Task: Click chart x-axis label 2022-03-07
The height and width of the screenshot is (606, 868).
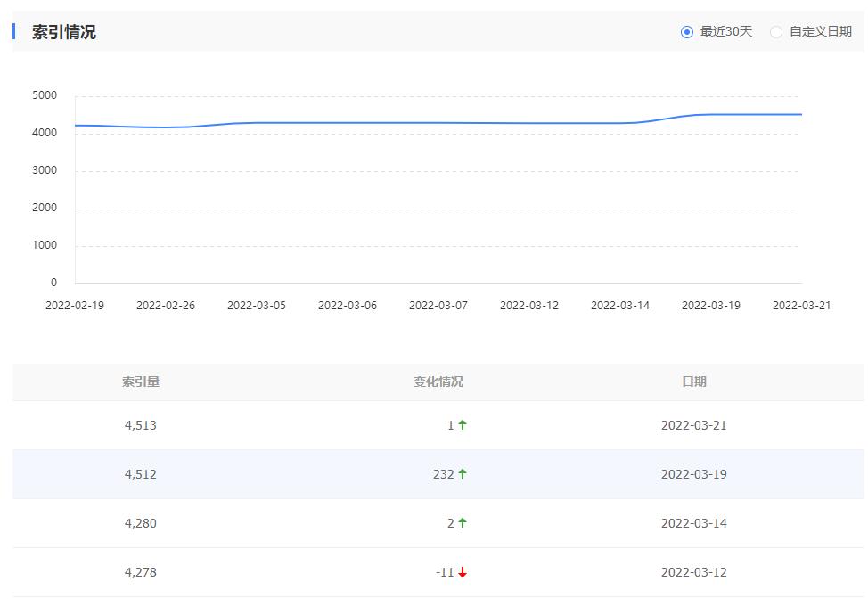Action: (x=438, y=306)
